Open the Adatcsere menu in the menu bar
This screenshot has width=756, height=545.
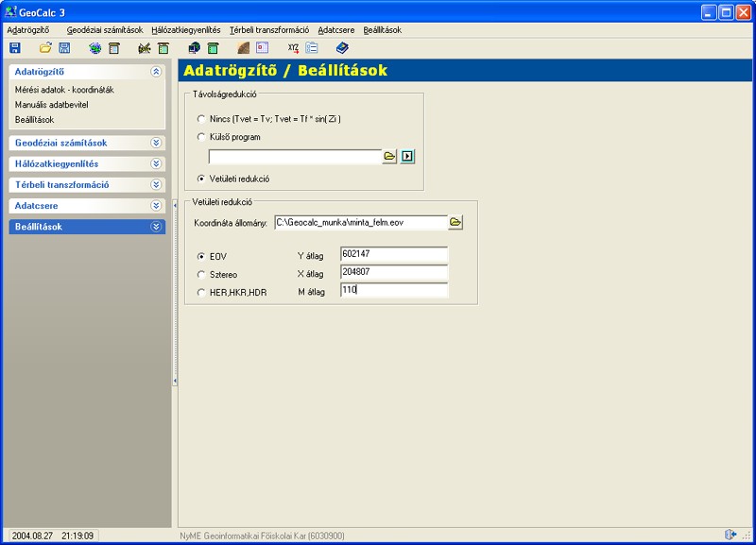click(x=336, y=30)
